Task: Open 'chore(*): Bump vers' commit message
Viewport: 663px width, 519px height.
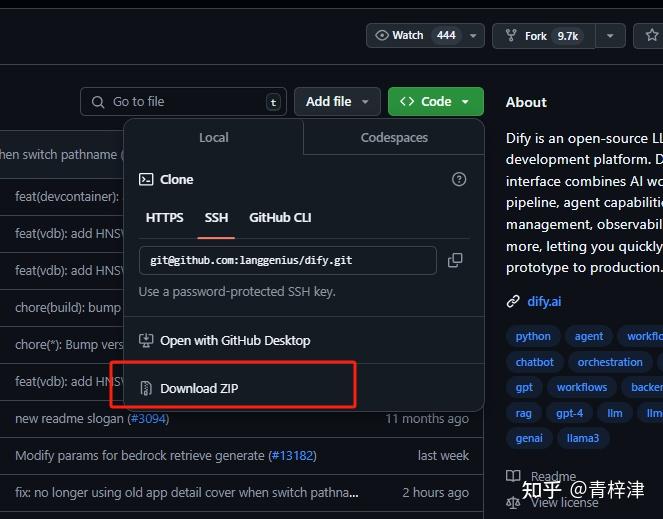Action: pyautogui.click(x=69, y=345)
